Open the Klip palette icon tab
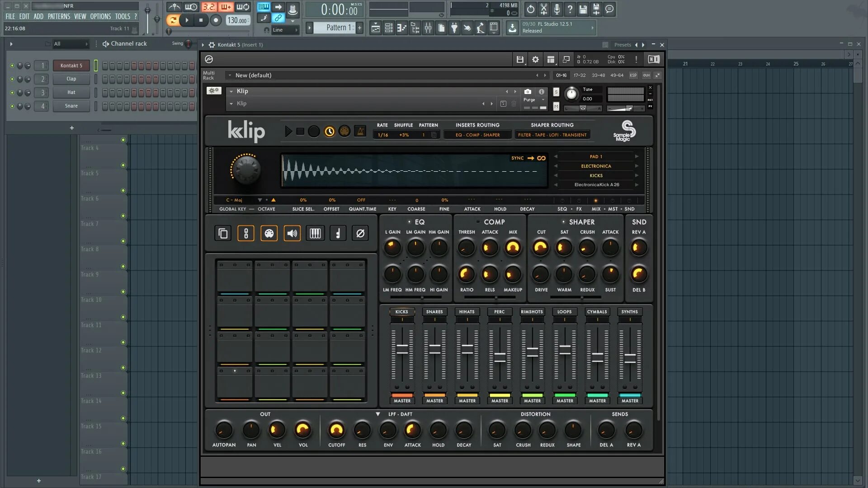Viewport: 868px width, 488px height. tap(269, 234)
